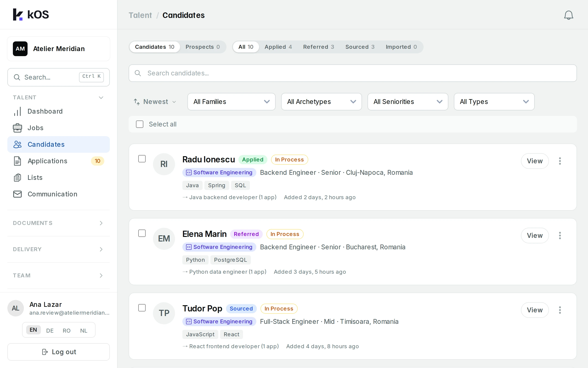Viewport: 588px width, 368px height.
Task: Collapse the Talent sidebar section
Action: pos(59,97)
